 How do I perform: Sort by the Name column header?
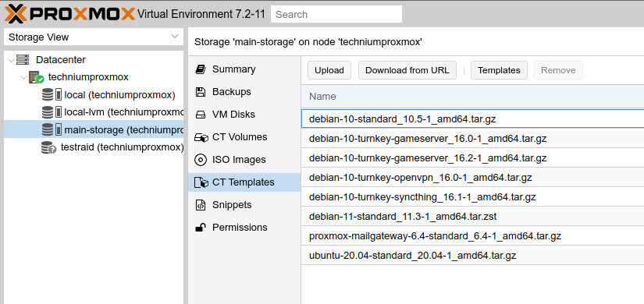coord(472,97)
